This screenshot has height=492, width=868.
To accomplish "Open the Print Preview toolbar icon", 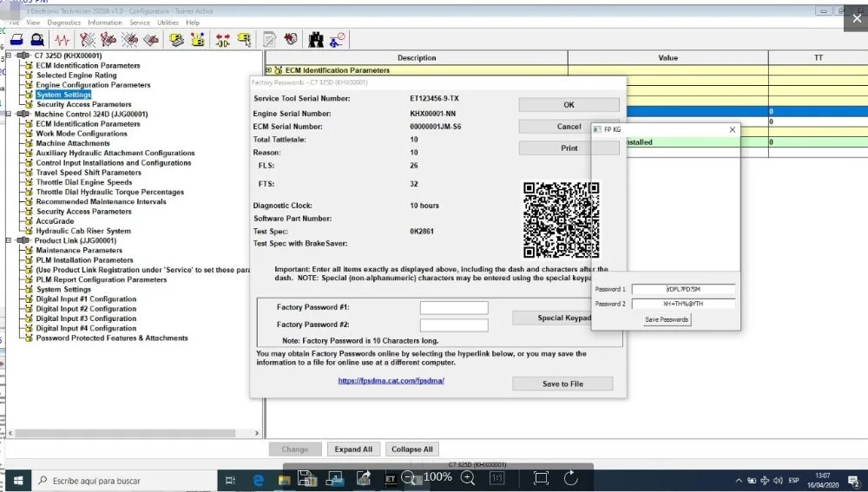I will click(37, 40).
